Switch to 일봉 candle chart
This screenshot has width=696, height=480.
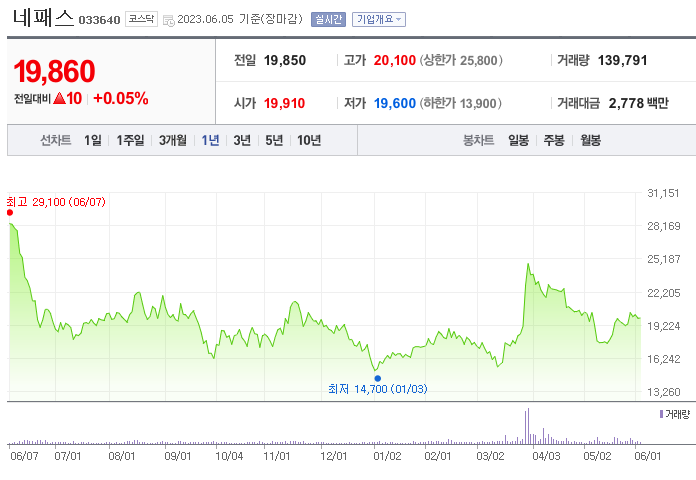point(518,140)
